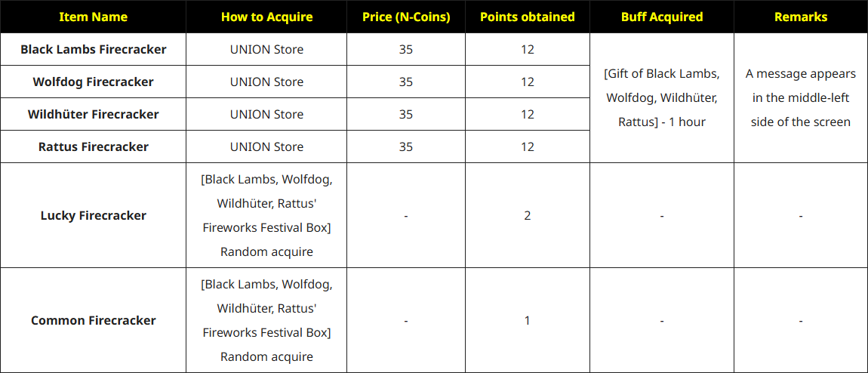Click Common Firecracker's points value 1
This screenshot has width=868, height=373.
(527, 321)
